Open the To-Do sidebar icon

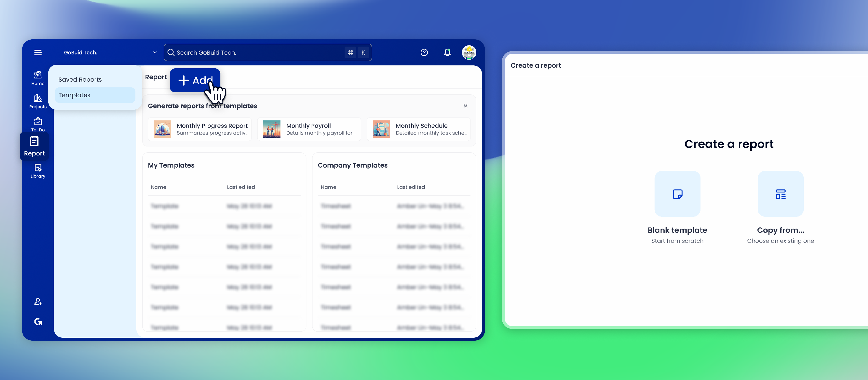click(x=38, y=124)
